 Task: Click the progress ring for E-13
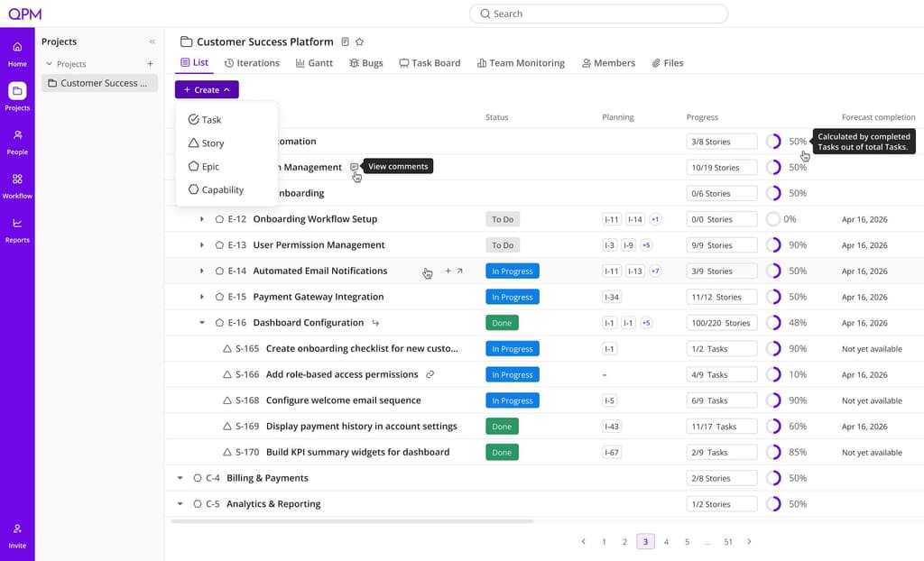[773, 245]
